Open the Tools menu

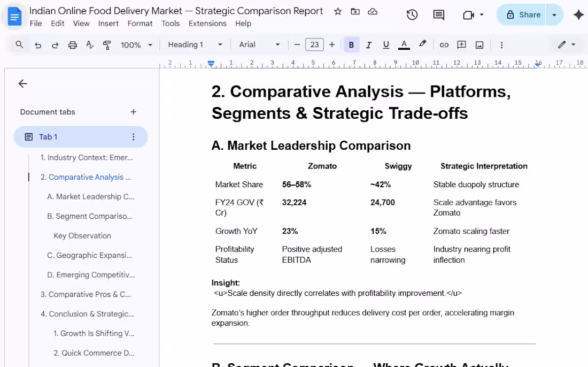coord(171,23)
